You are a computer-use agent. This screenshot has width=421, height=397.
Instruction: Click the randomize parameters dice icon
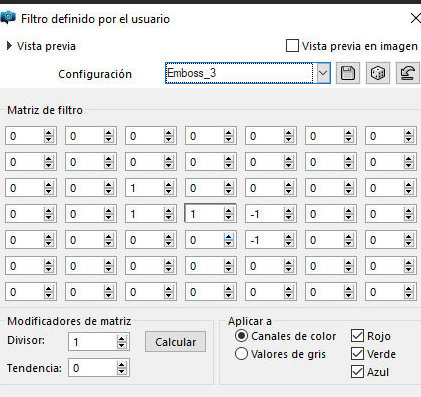pos(377,73)
